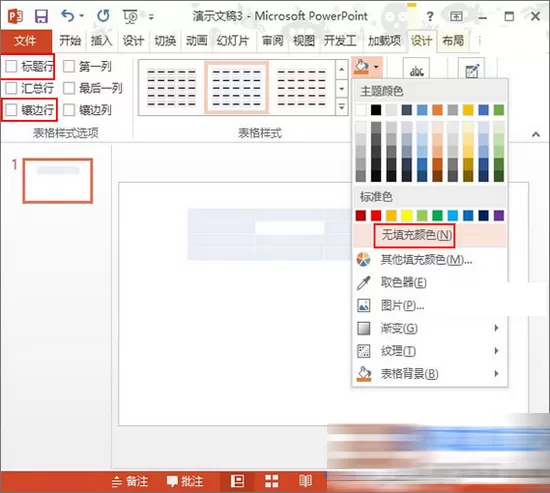
Task: Pick the yellow standard color swatch
Action: 407,215
